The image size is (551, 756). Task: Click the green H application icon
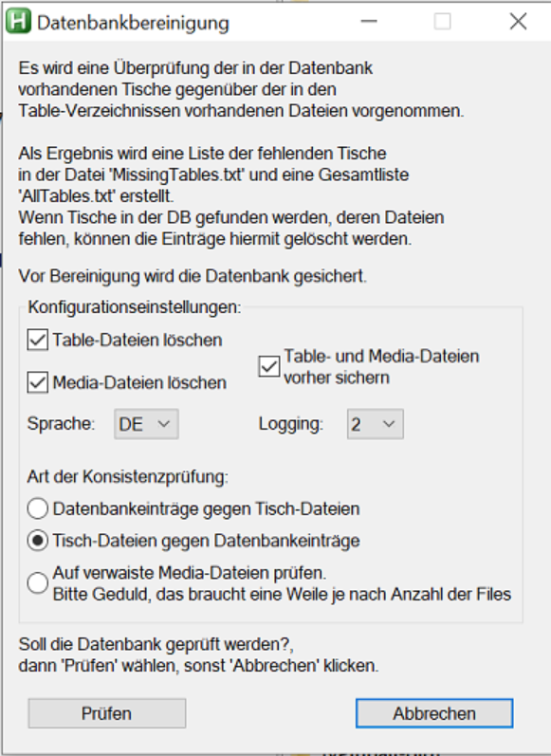18,22
